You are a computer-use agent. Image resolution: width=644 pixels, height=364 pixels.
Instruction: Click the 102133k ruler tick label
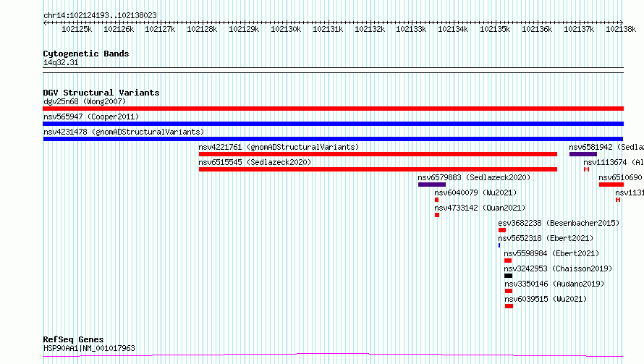pos(411,29)
